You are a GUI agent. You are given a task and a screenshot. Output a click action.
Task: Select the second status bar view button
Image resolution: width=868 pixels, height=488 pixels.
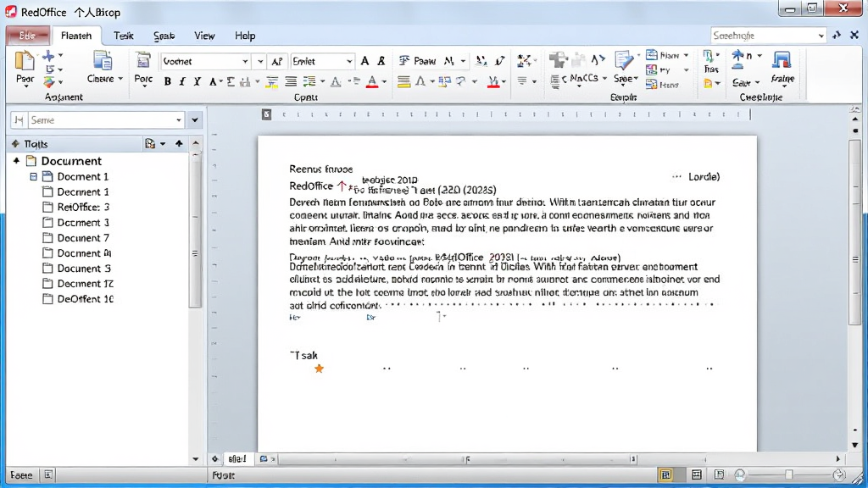697,474
